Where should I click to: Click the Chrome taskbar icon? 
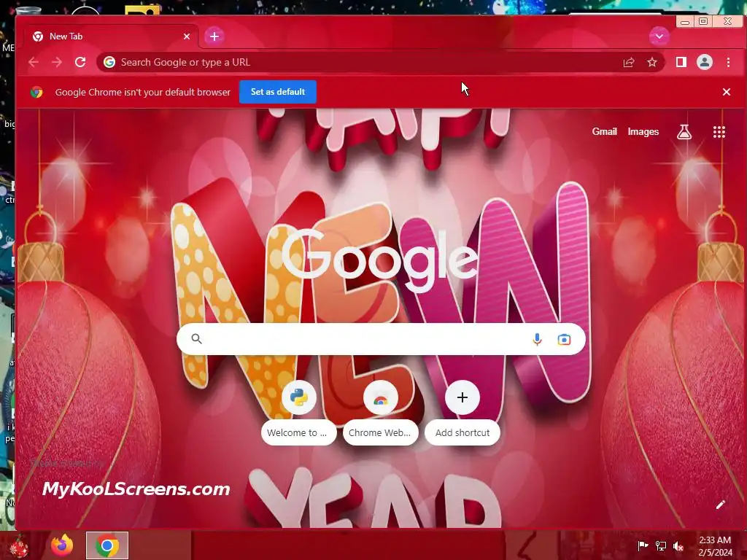107,545
